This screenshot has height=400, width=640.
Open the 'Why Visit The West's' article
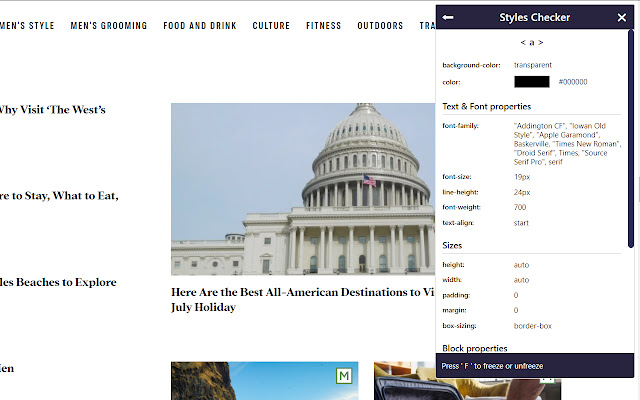(52, 110)
